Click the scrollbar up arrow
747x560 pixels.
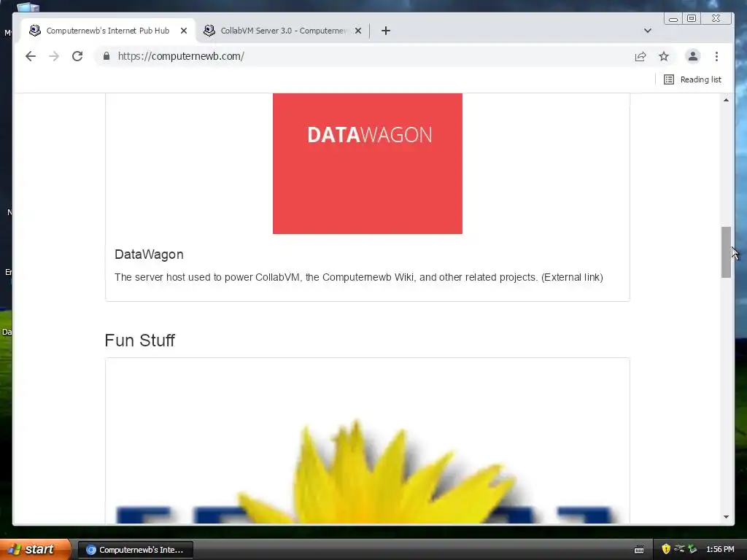point(726,99)
